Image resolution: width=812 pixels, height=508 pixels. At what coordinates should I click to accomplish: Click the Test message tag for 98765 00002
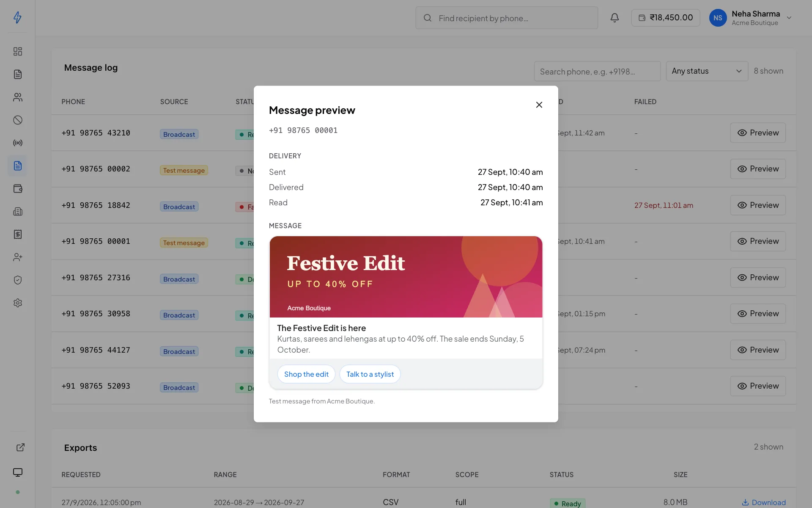(184, 170)
